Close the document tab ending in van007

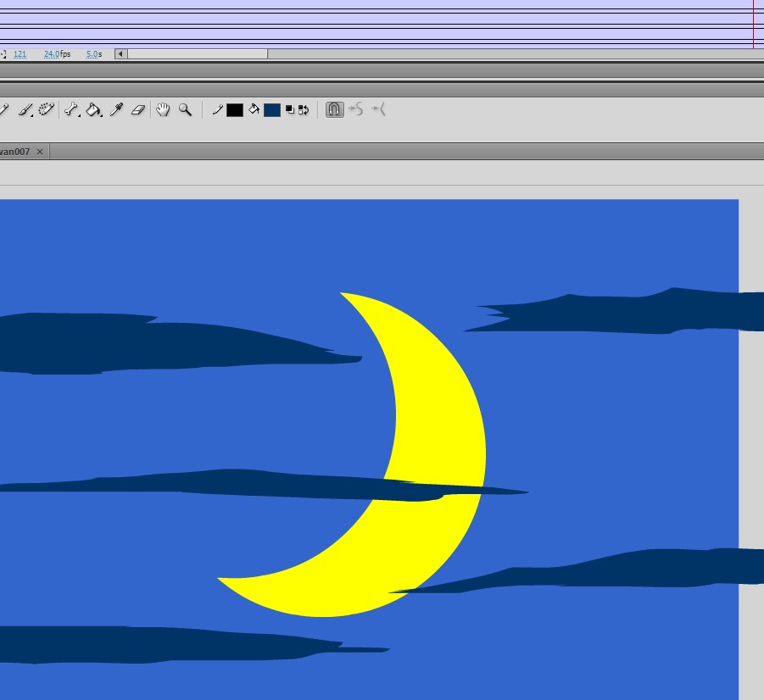tap(40, 152)
